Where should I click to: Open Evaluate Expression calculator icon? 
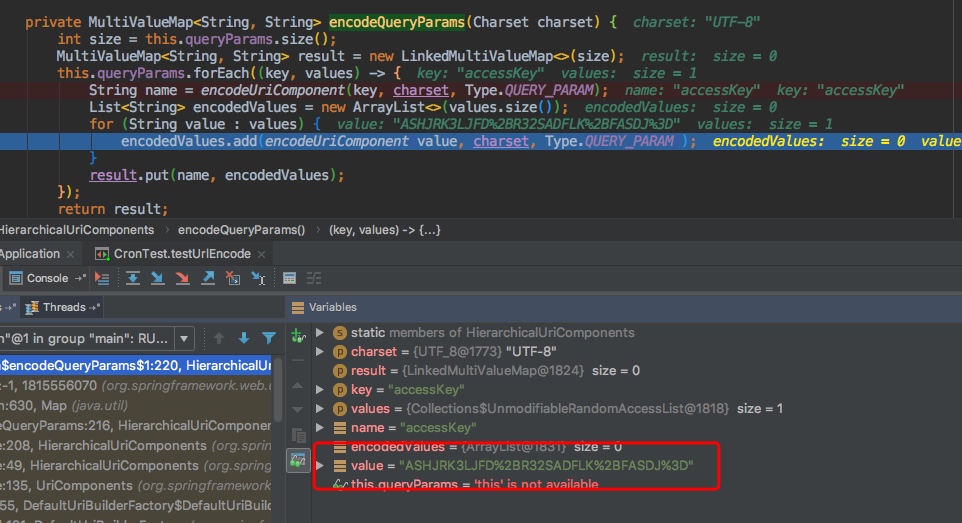(x=289, y=278)
